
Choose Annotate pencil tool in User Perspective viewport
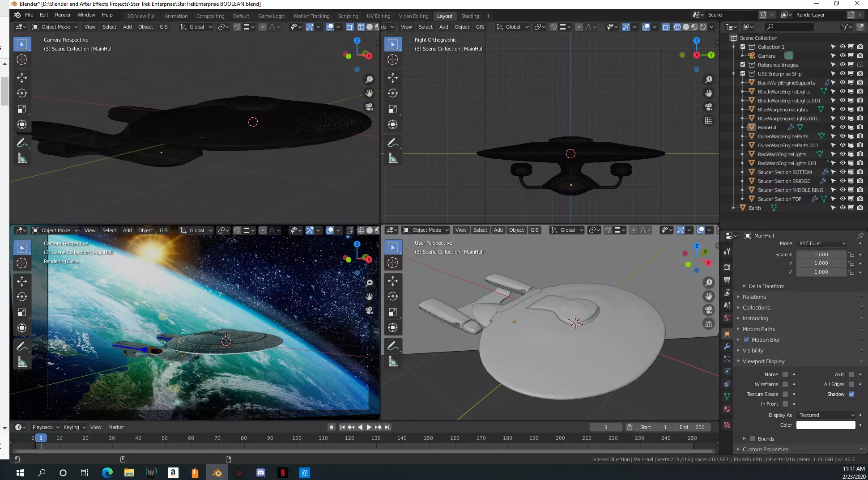click(x=392, y=345)
